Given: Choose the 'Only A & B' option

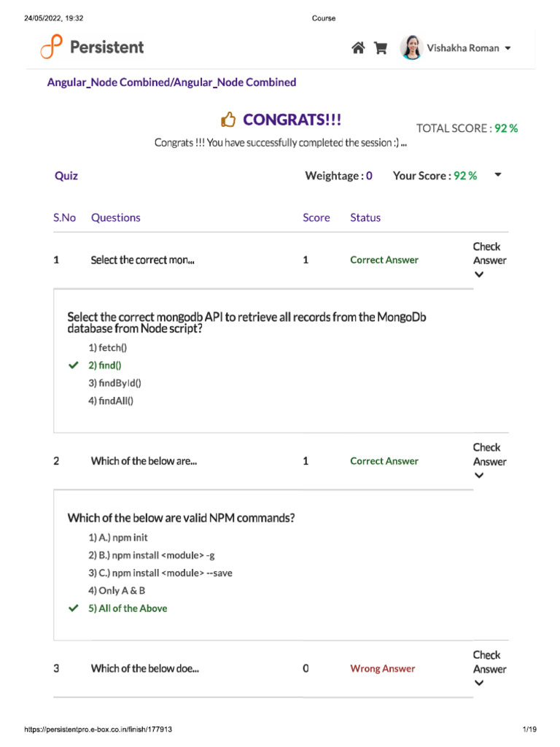Looking at the screenshot, I should (x=121, y=591).
